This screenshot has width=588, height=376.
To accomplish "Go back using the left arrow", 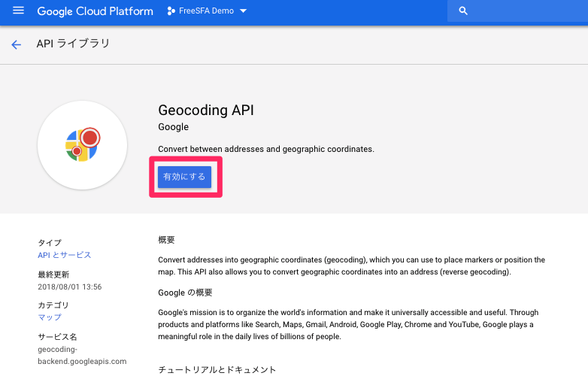I will click(17, 44).
